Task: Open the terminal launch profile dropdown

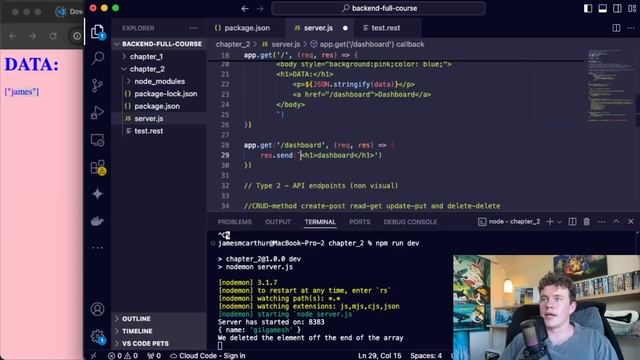Action: point(560,222)
